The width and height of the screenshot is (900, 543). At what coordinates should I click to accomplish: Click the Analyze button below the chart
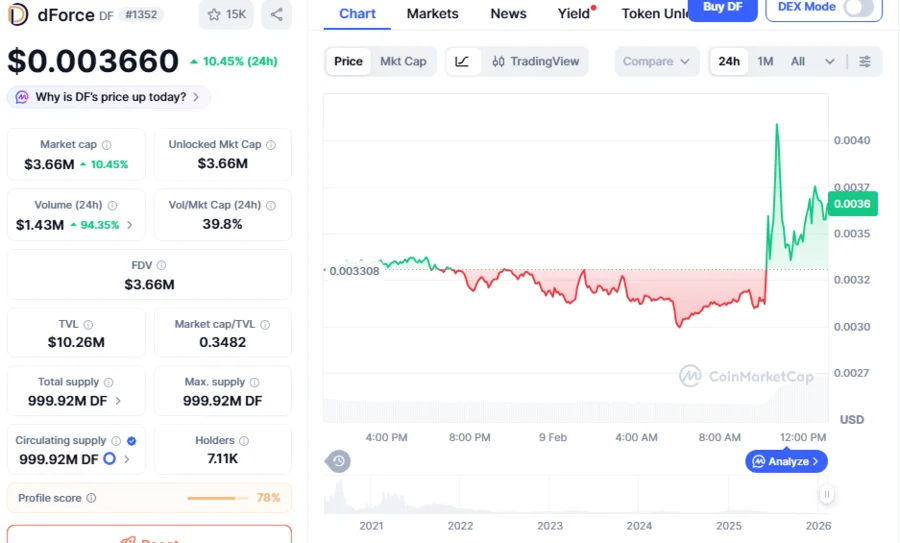click(786, 461)
